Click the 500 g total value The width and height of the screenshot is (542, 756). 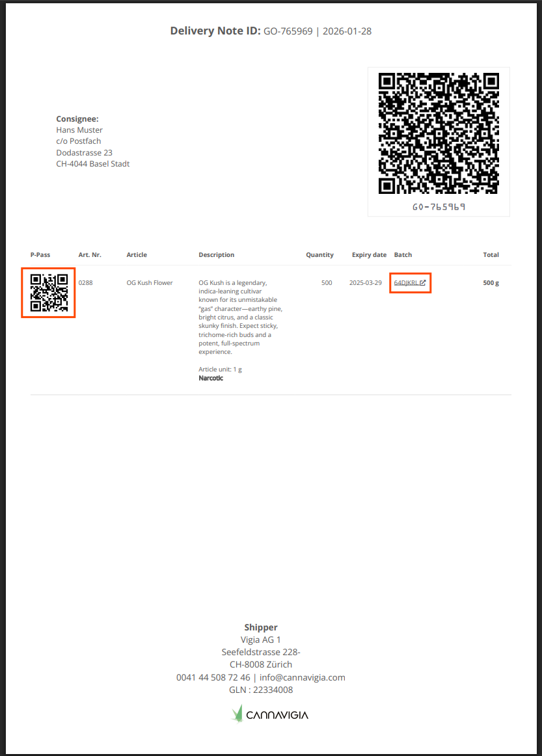491,283
